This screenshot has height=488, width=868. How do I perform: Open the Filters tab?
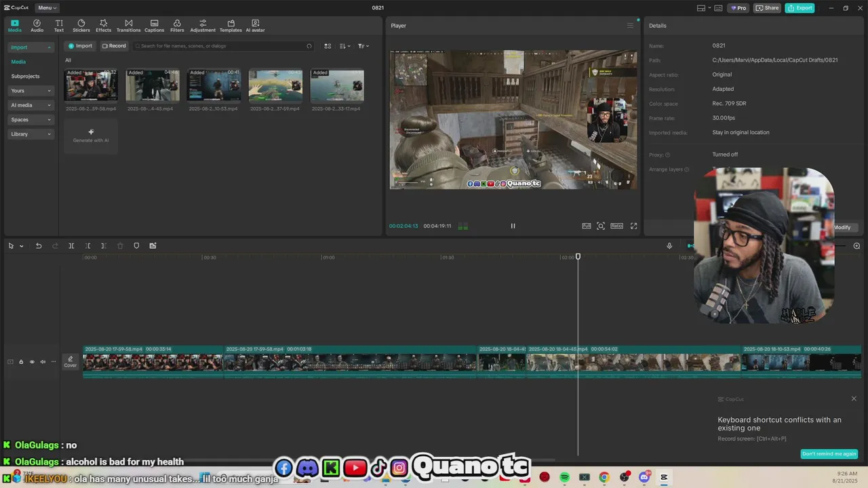(x=177, y=26)
